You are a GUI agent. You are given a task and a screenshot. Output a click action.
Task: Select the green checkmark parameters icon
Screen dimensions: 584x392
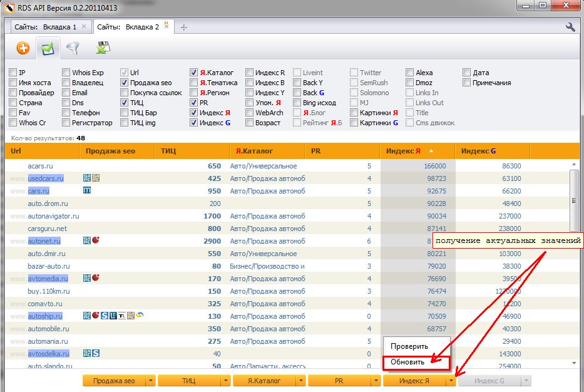pyautogui.click(x=48, y=48)
